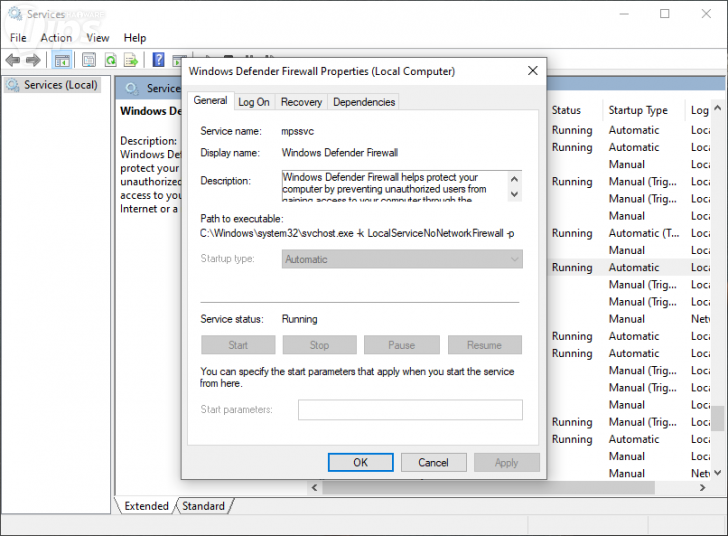Switch to the Extended view tab

pyautogui.click(x=146, y=506)
